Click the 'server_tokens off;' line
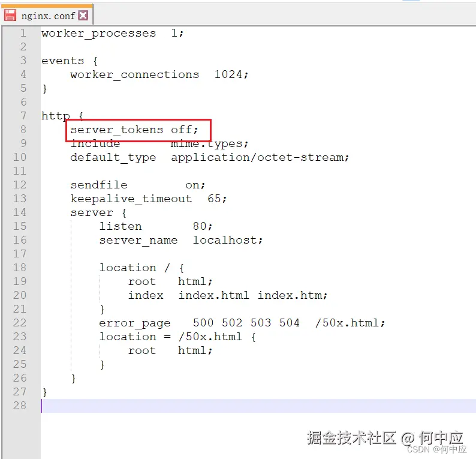This screenshot has height=459, width=476. pos(134,130)
